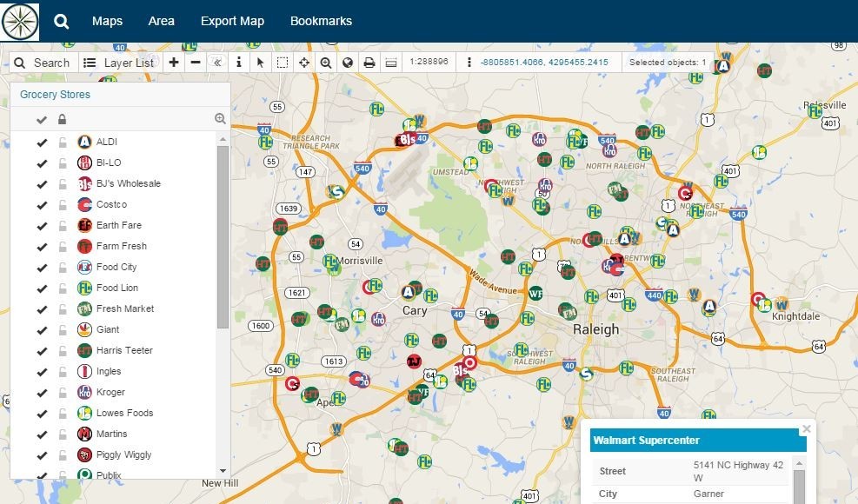
Task: Select the Giant label in layer list
Action: (108, 329)
